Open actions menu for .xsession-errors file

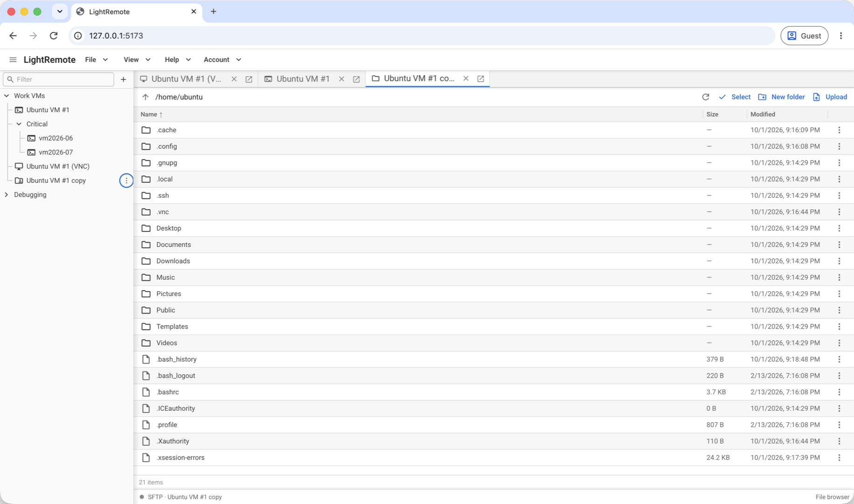[839, 458]
